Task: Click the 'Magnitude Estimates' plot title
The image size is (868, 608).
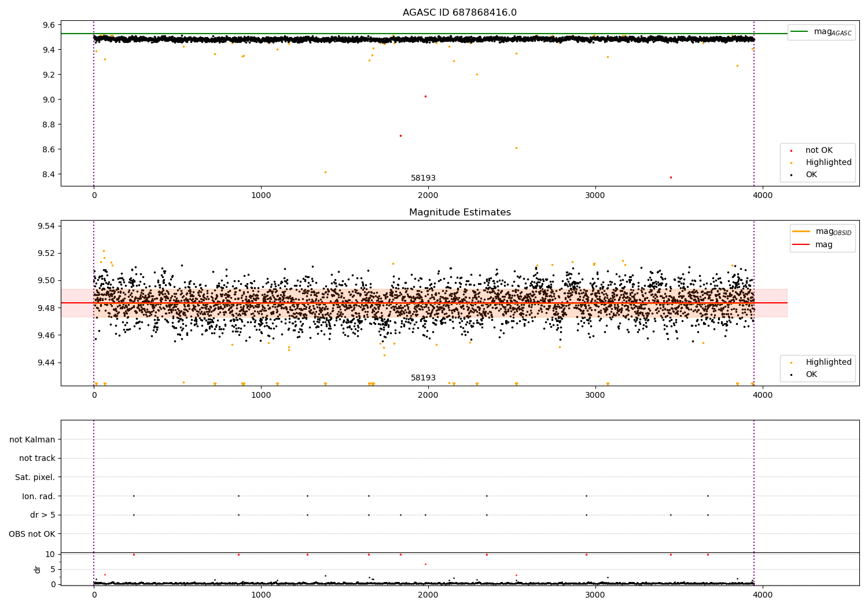Action: 459,213
